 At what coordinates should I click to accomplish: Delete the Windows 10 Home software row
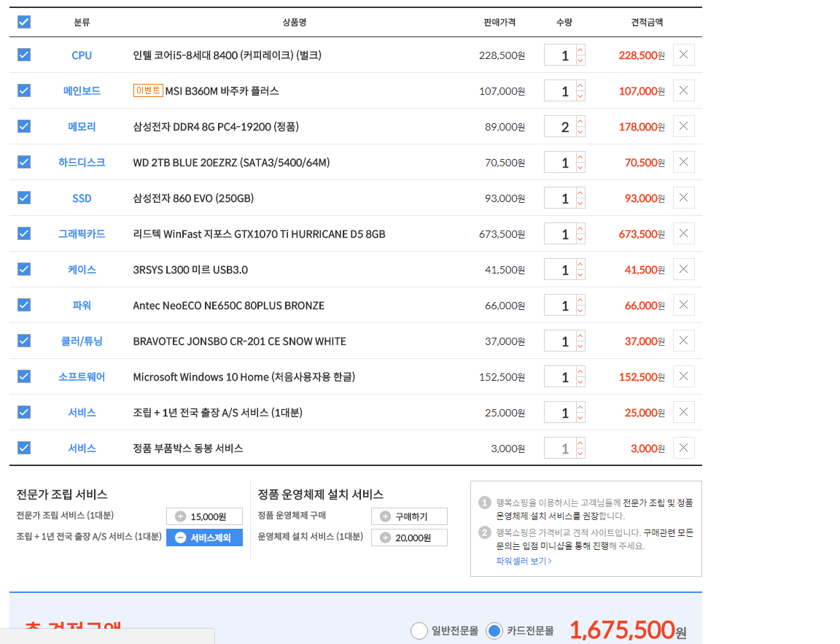pos(683,376)
